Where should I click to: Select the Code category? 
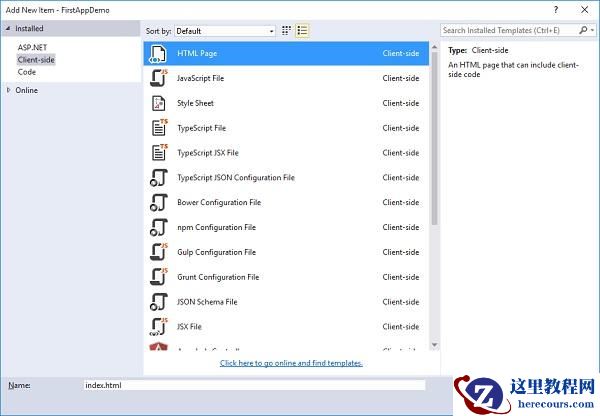(x=26, y=72)
